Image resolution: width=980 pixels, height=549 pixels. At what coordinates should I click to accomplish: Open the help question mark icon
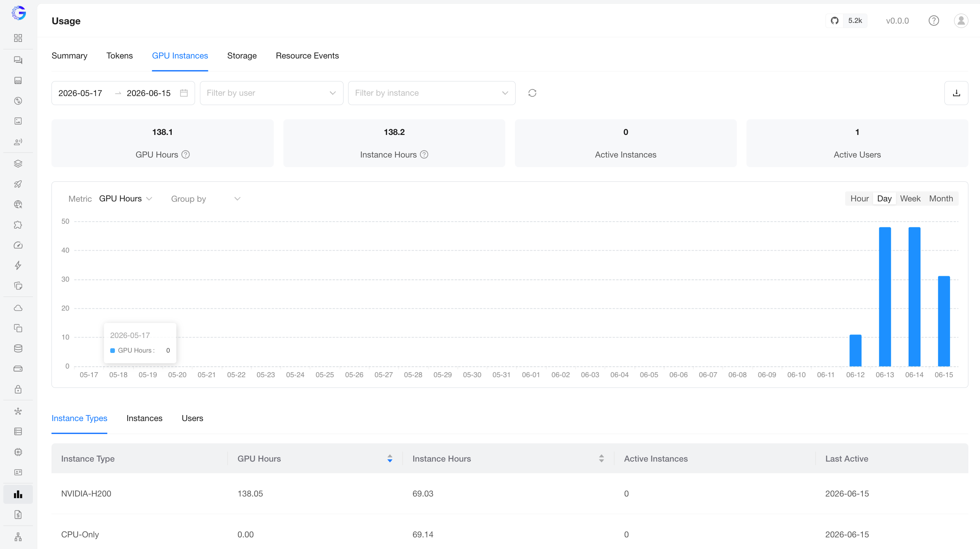(x=933, y=21)
